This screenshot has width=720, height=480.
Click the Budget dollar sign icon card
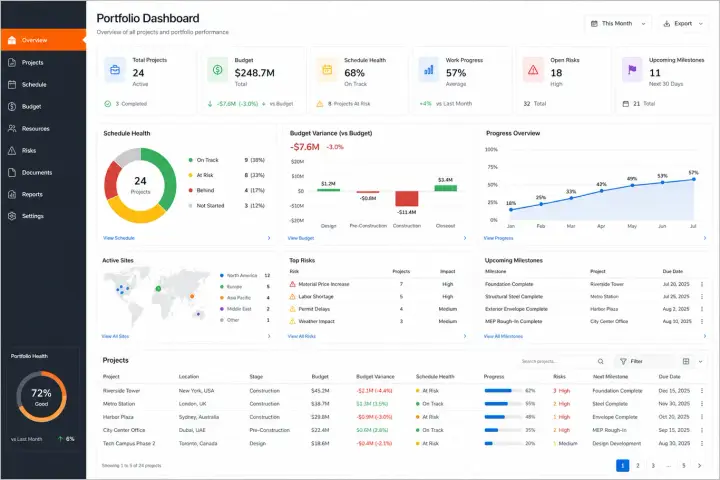tap(218, 70)
